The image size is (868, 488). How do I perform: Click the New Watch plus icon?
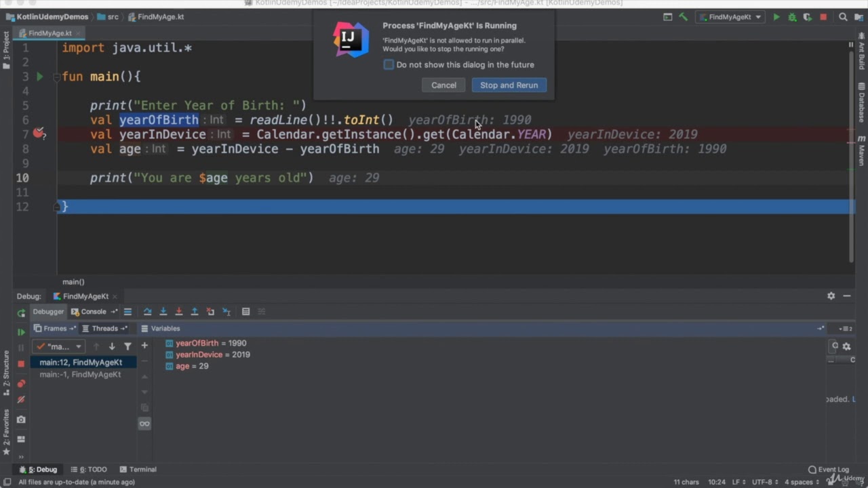(x=144, y=346)
